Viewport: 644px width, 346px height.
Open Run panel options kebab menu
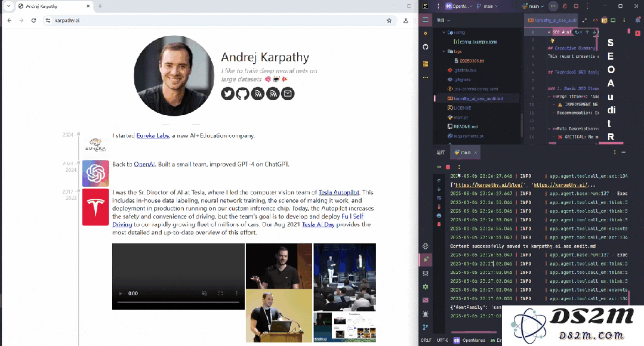(614, 152)
